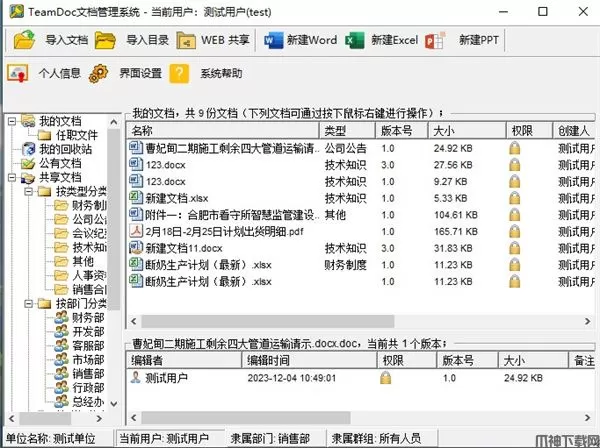
Task: Click the version list scrollbar right arrow
Action: coord(588,417)
